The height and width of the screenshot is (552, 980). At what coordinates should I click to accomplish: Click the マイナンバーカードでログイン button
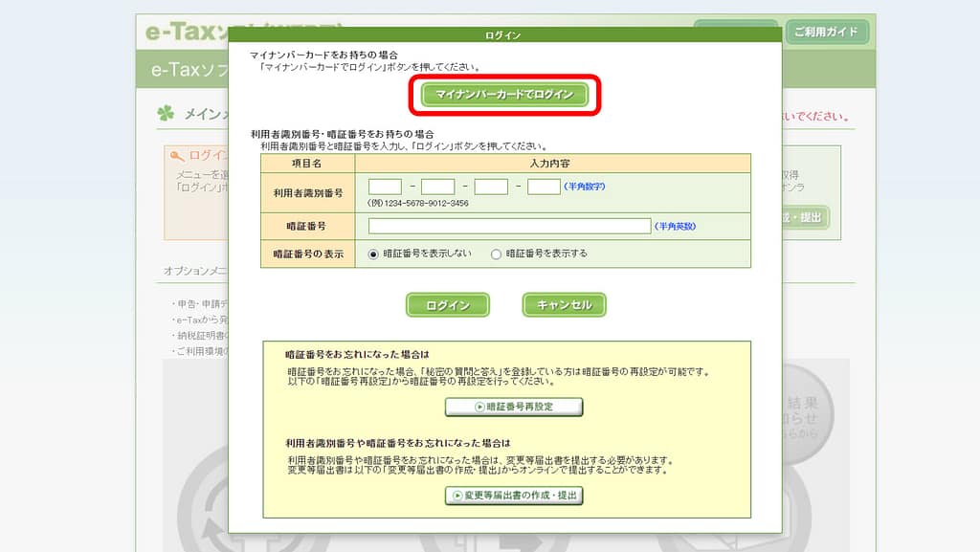click(504, 95)
